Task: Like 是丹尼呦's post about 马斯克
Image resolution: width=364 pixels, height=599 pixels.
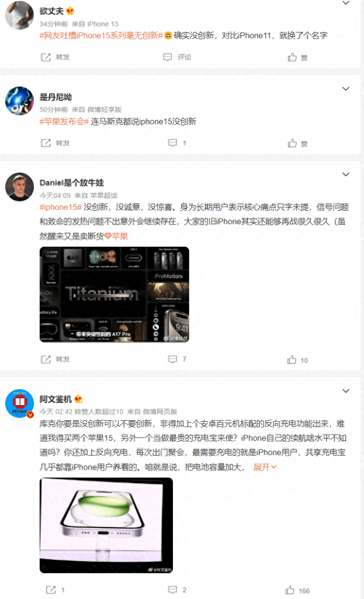Action: (x=298, y=143)
